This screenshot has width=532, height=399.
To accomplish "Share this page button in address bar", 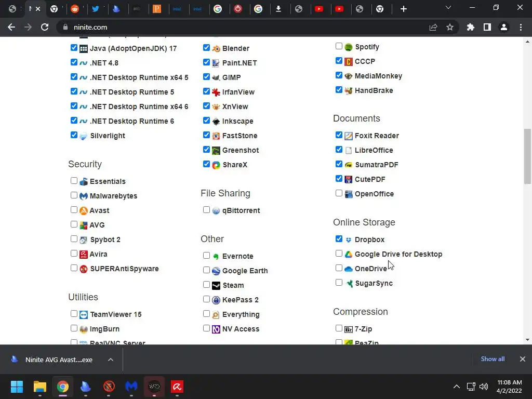I will [433, 27].
